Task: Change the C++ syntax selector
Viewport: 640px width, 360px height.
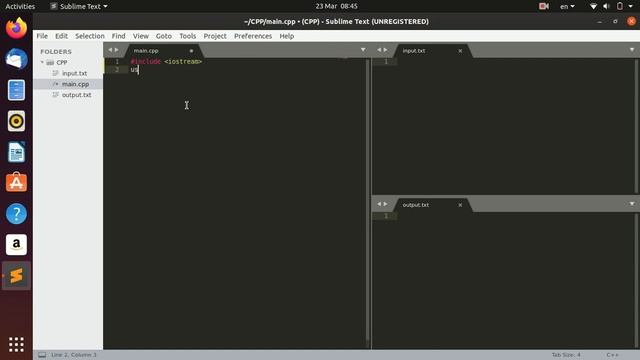Action: [x=612, y=355]
